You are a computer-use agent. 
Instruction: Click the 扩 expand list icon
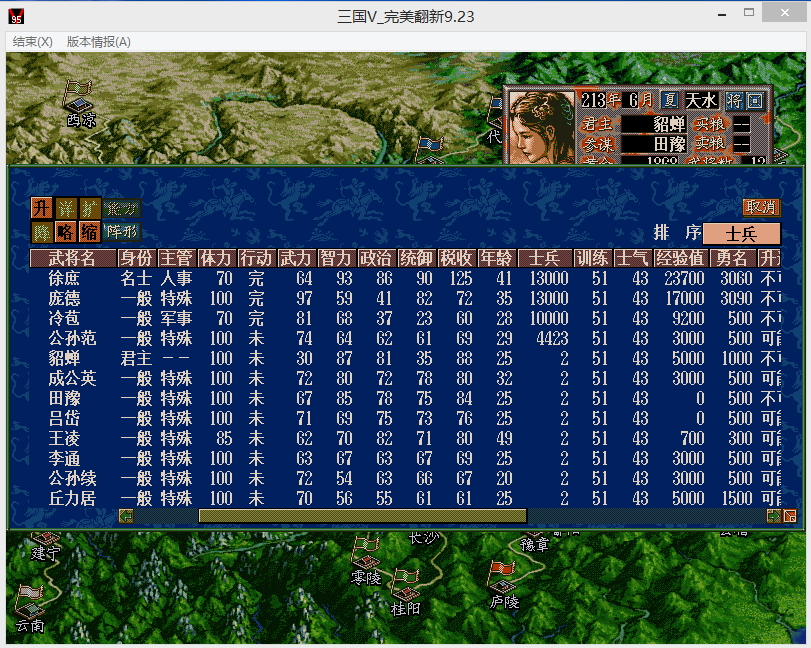(89, 208)
